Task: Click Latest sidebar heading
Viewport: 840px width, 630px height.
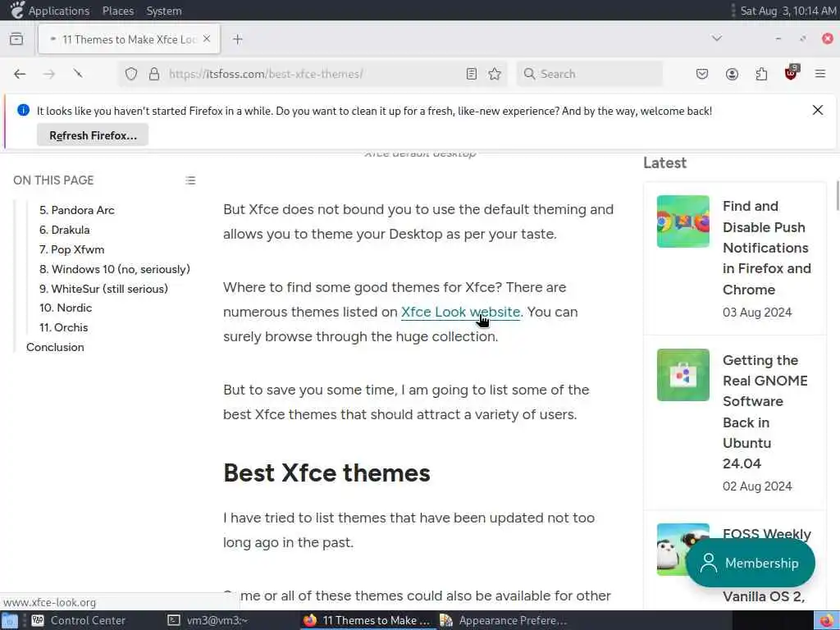Action: coord(664,163)
